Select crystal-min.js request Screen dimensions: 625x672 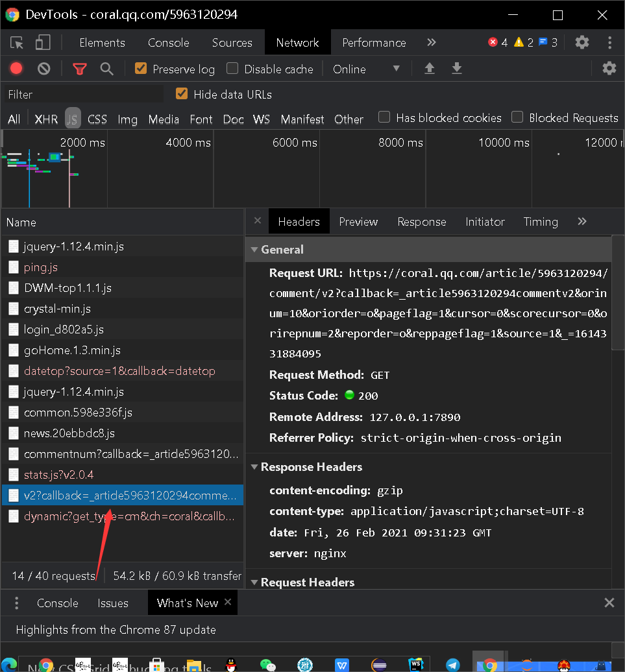123,309
